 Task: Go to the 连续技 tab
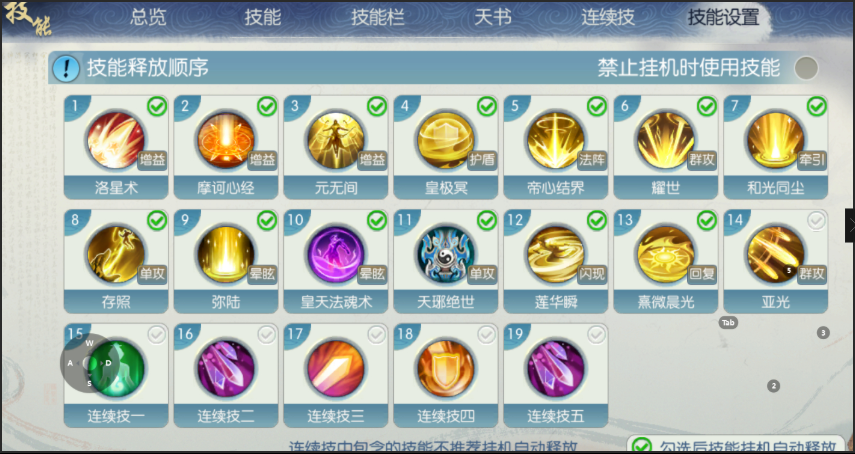pyautogui.click(x=607, y=17)
